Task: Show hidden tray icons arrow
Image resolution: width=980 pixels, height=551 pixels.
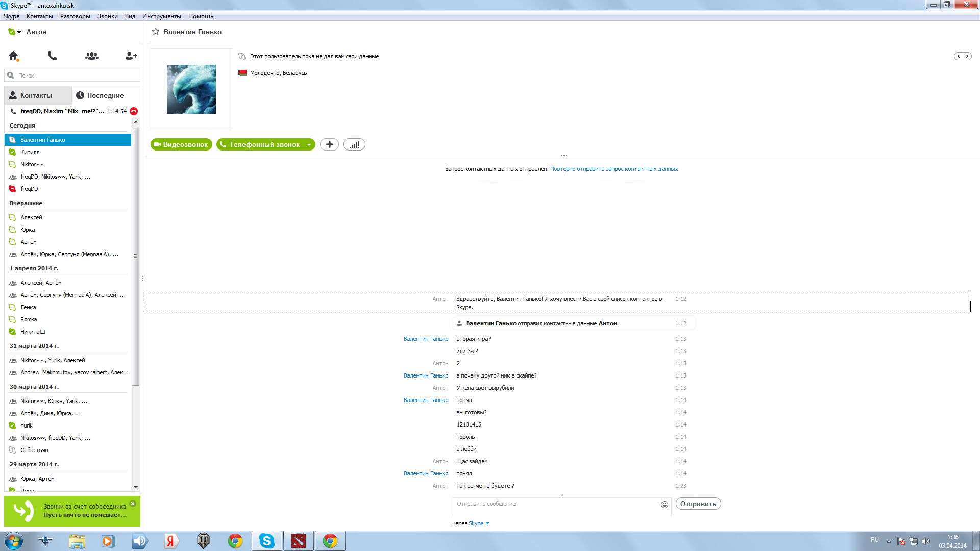Action: tap(889, 541)
